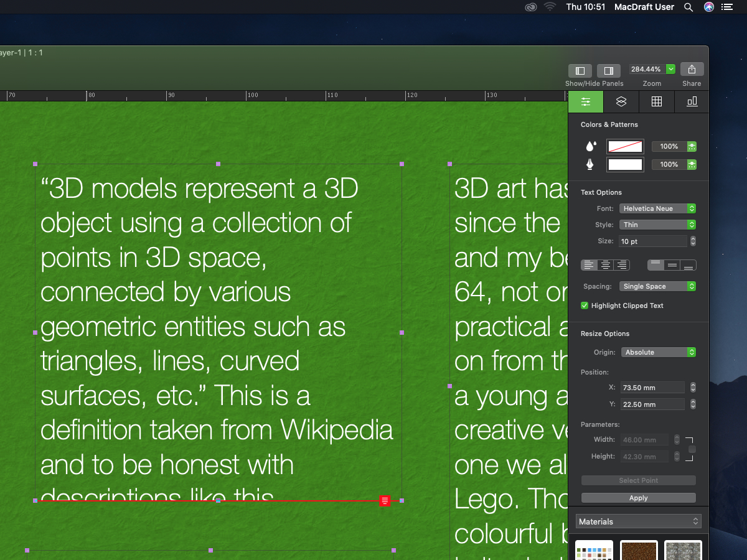Open the grid settings panel icon

[x=656, y=101]
